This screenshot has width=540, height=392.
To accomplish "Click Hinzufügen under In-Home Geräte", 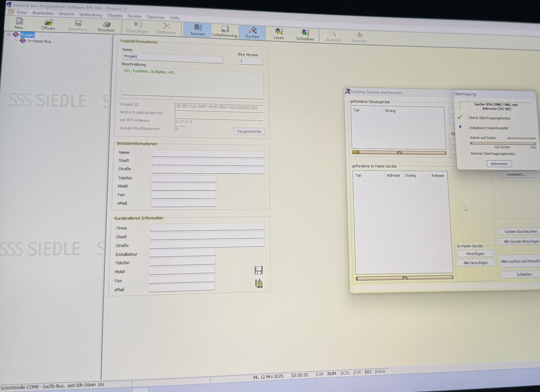I will tap(475, 253).
